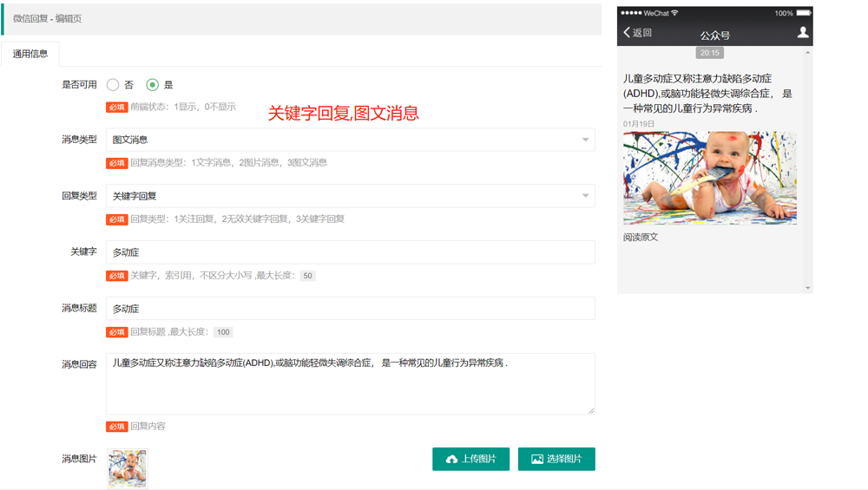Click the user profile icon in phone preview

pyautogui.click(x=803, y=33)
